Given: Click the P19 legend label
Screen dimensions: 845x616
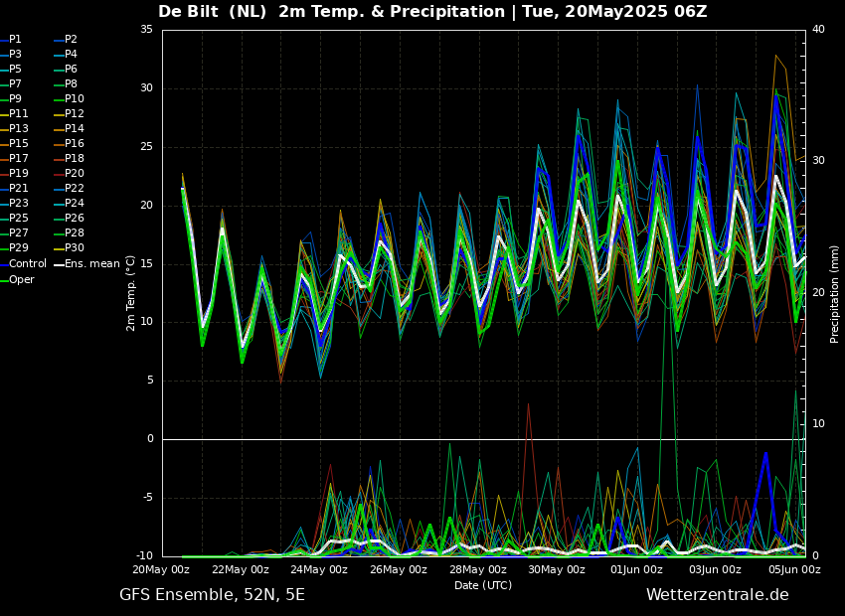Looking at the screenshot, I should [19, 174].
